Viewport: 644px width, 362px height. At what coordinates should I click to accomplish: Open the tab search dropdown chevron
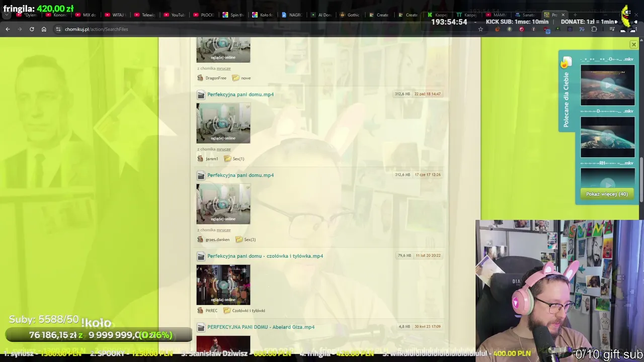(x=7, y=15)
